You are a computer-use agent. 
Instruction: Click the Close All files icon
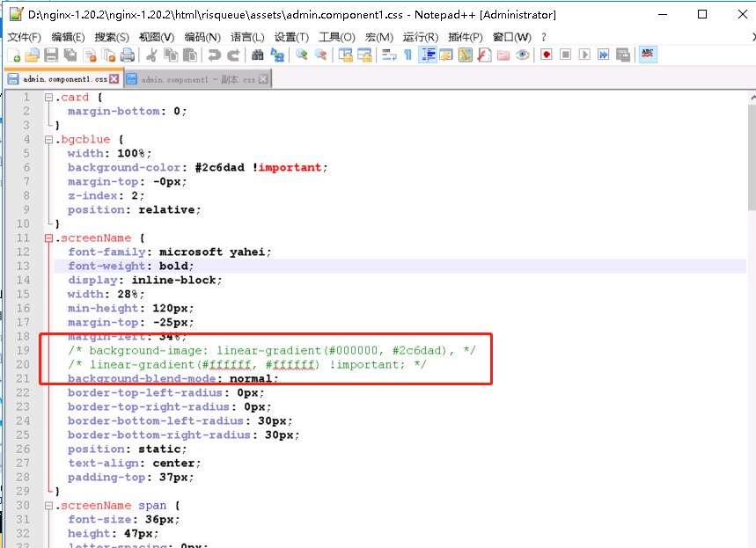[109, 55]
